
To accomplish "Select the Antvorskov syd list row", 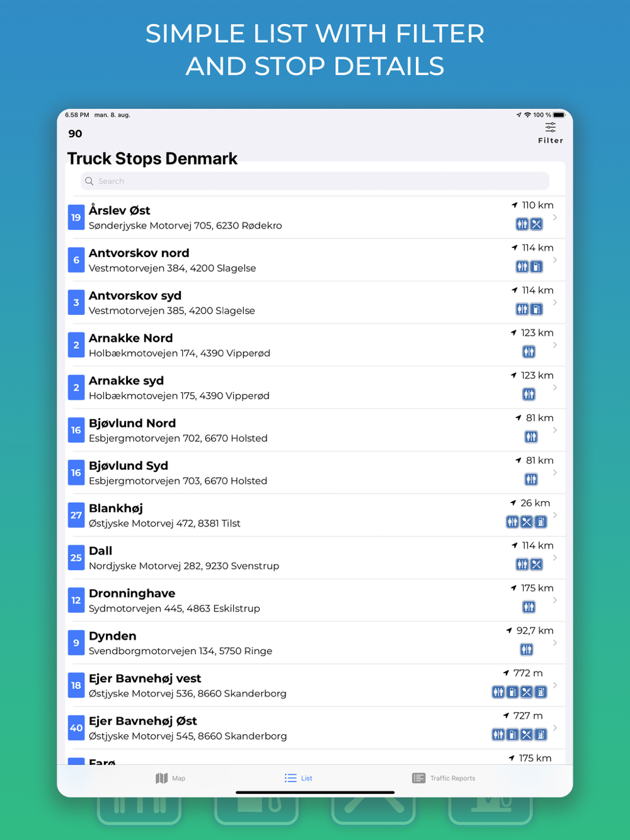I will [x=316, y=302].
